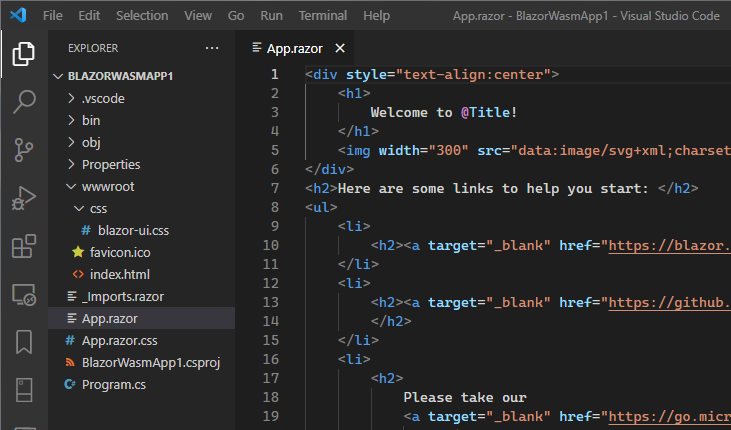731x430 pixels.
Task: Select App.razor in the file tree
Action: [110, 318]
